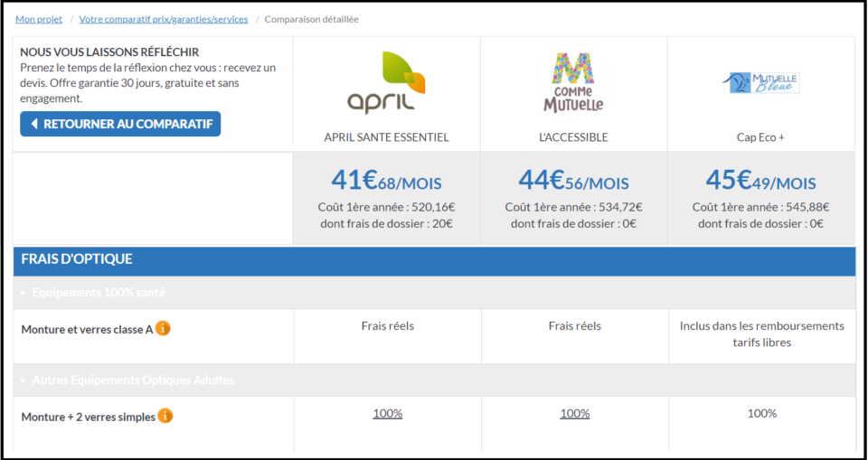Click the Equipements 100% santé subsection row
Image resolution: width=868 pixels, height=460 pixels.
pos(435,293)
